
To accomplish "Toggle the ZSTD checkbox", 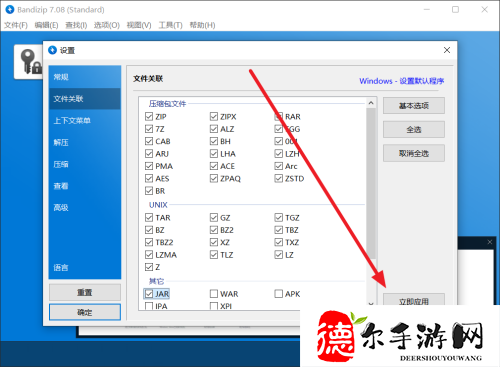I will coord(278,178).
